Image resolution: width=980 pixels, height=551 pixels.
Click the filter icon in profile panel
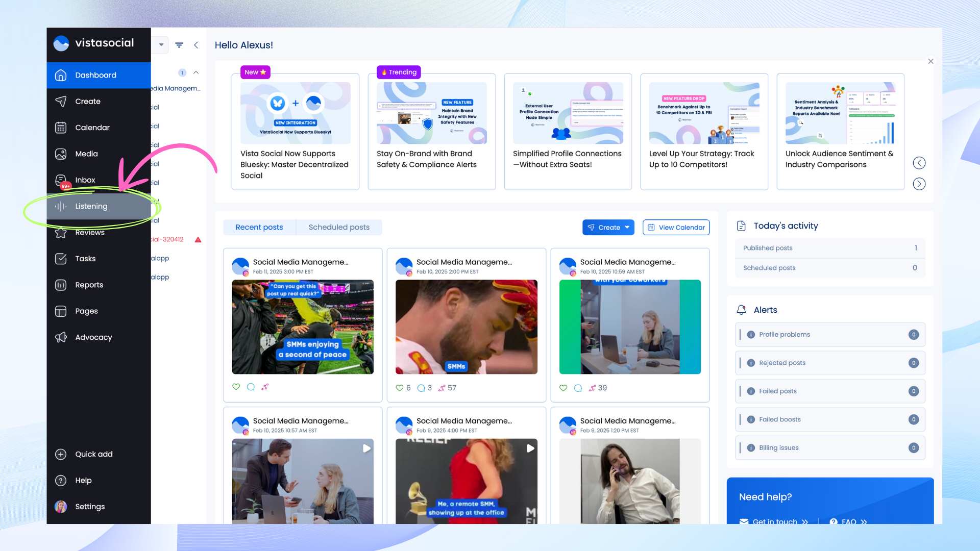(x=179, y=45)
